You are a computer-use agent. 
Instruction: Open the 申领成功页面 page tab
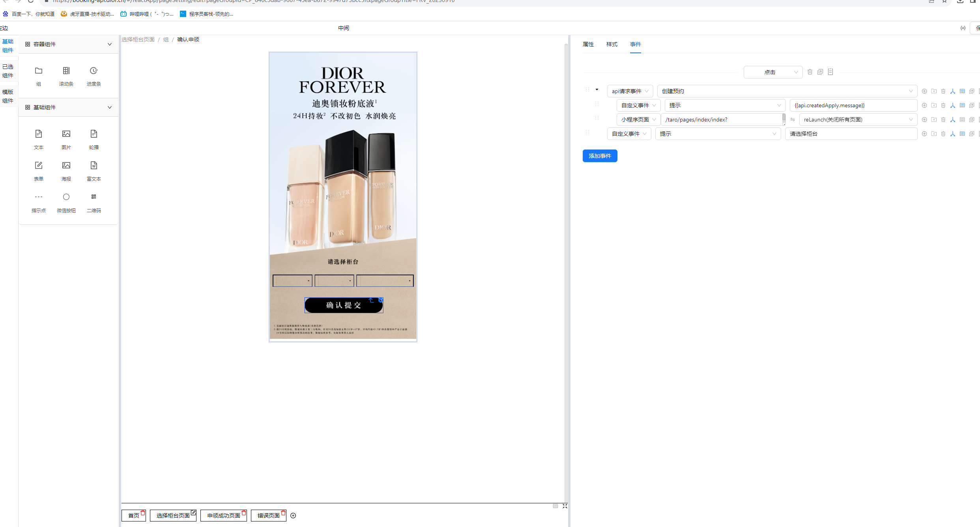pos(224,516)
